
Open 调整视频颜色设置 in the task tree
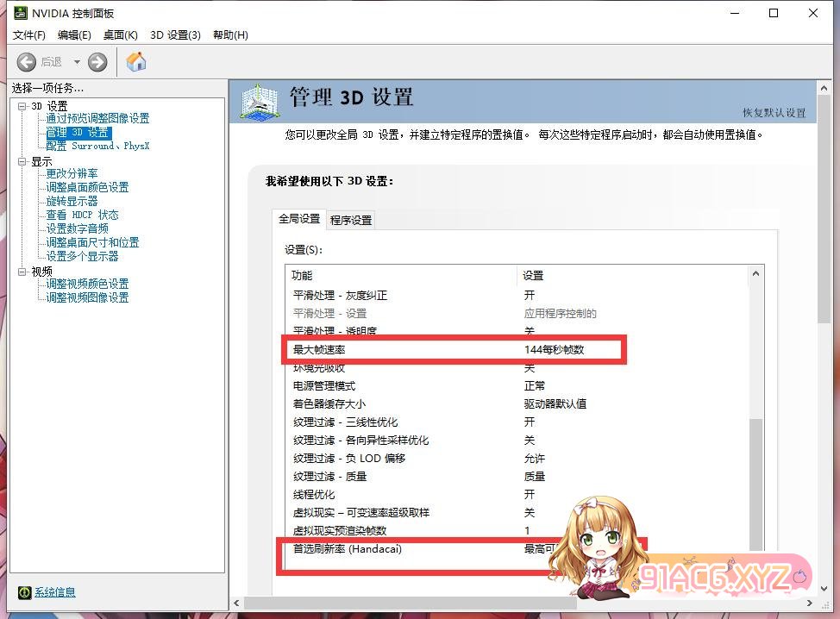87,284
